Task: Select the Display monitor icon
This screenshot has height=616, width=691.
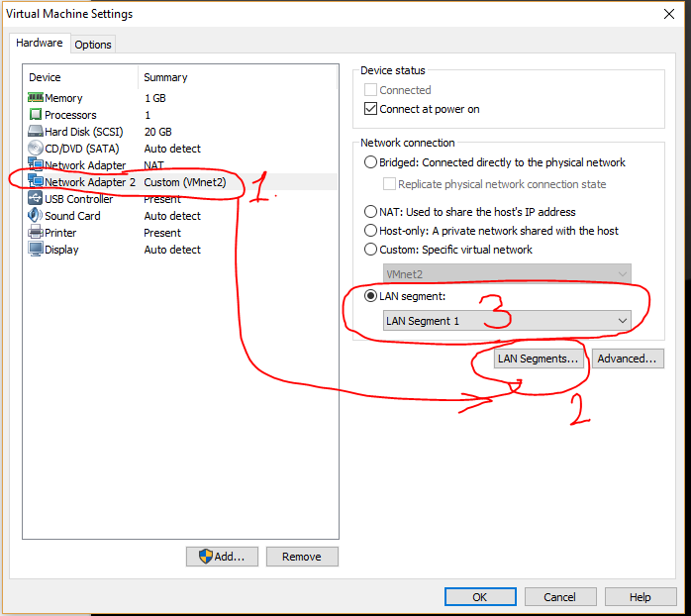Action: pyautogui.click(x=35, y=250)
